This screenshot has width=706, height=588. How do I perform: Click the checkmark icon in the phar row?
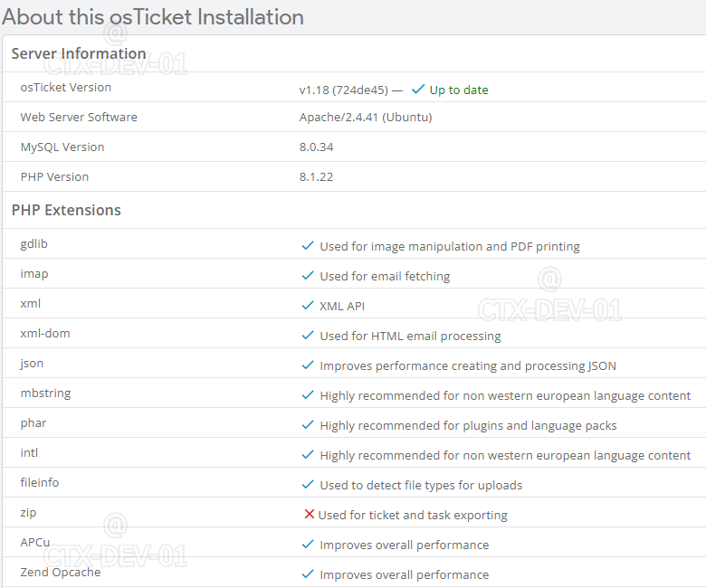click(x=308, y=424)
